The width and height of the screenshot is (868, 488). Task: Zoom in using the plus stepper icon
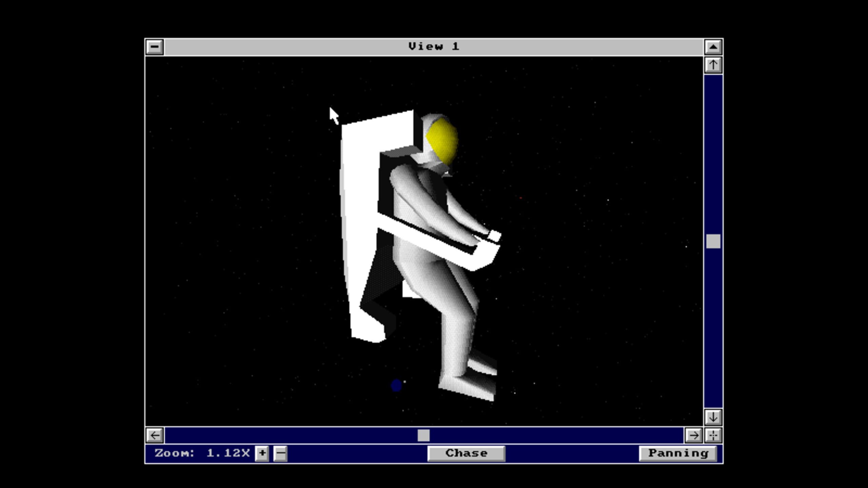pos(262,453)
